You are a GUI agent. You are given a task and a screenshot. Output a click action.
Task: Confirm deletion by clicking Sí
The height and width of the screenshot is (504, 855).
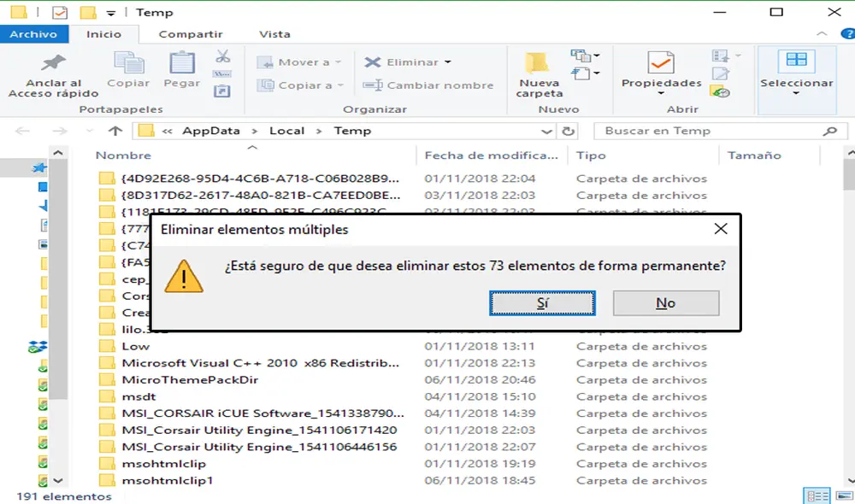542,302
